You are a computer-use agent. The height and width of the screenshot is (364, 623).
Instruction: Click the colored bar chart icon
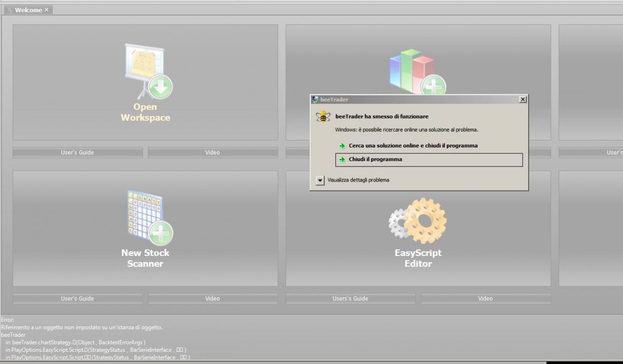coord(417,72)
